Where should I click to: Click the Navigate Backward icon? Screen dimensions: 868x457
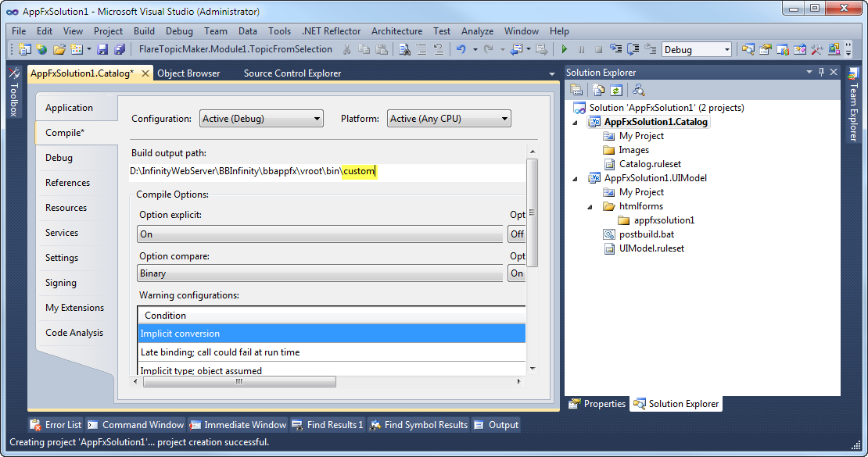(x=516, y=49)
